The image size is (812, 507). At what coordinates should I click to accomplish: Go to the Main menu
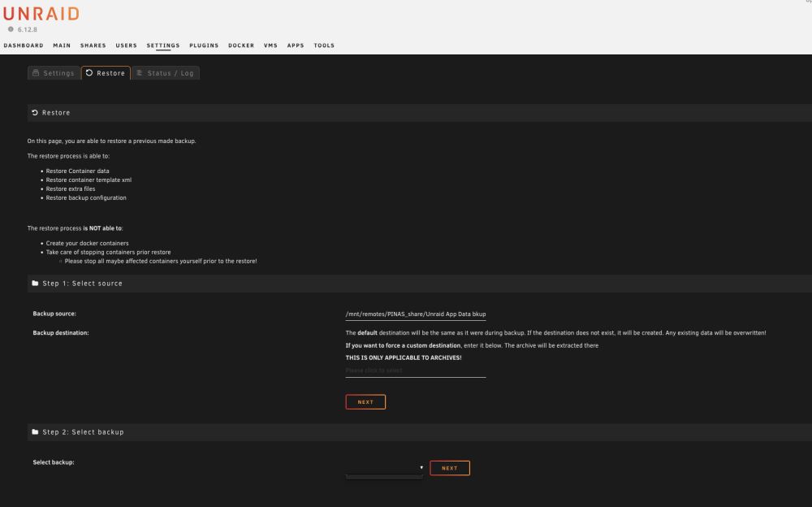click(62, 45)
